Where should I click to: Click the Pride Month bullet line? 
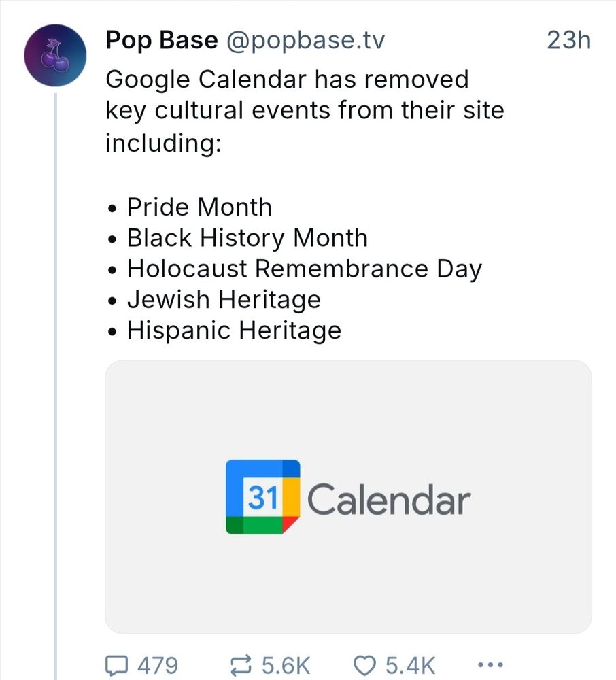(199, 207)
